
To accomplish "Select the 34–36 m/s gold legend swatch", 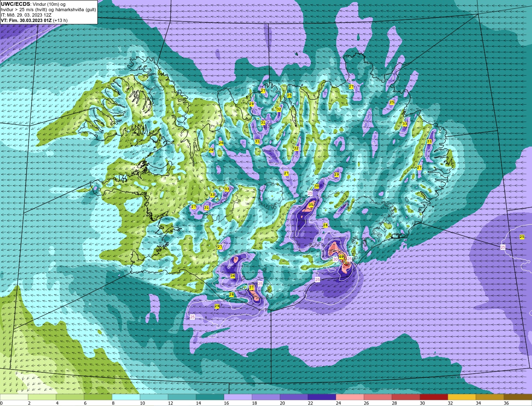I will pos(490,397).
